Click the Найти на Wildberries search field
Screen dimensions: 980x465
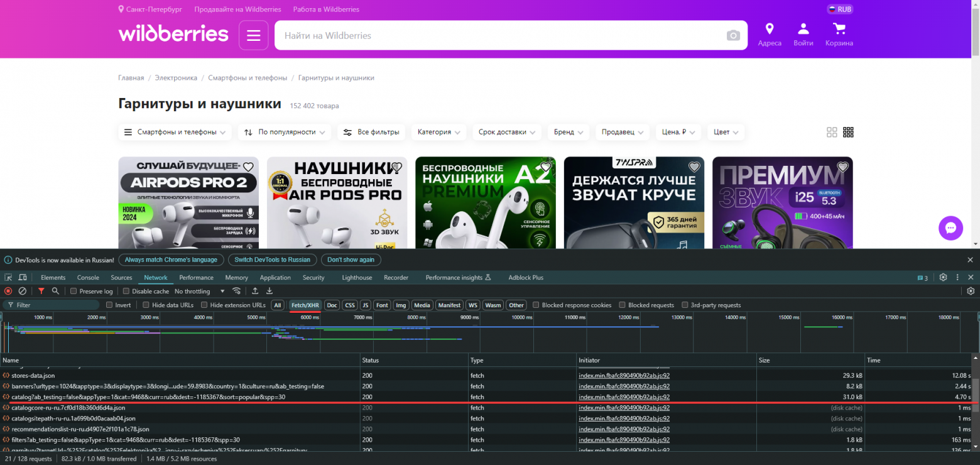496,36
